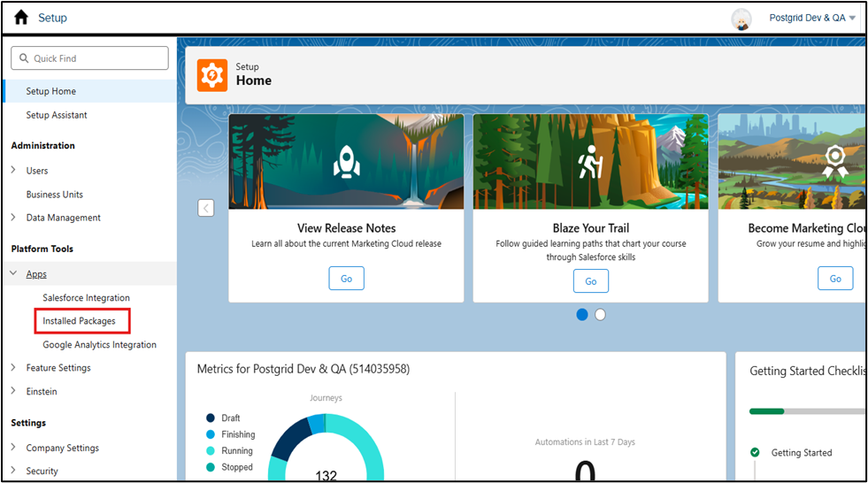The image size is (868, 483).
Task: Click the orange Setup gear icon
Action: click(x=212, y=74)
